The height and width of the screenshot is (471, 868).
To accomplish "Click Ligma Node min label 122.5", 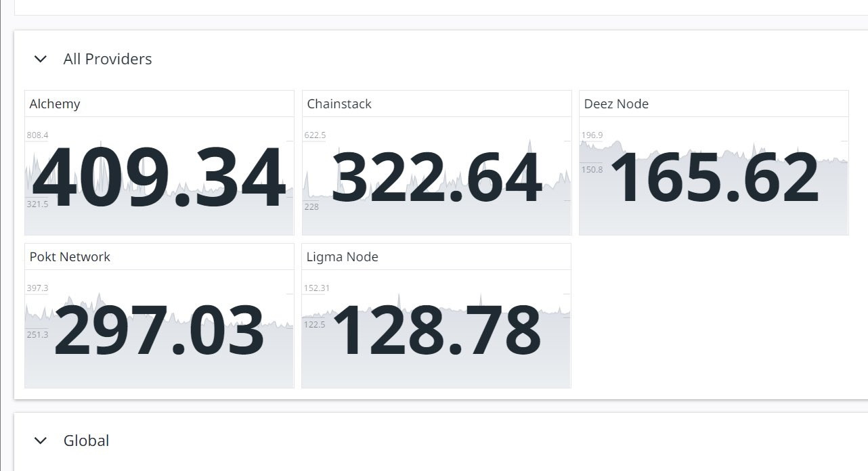I will [x=315, y=325].
